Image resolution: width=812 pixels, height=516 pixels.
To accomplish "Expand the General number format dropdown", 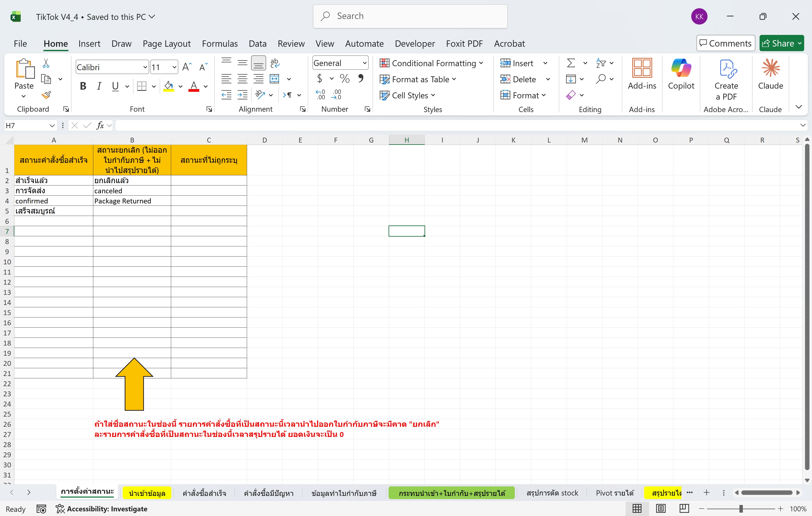I will 364,63.
